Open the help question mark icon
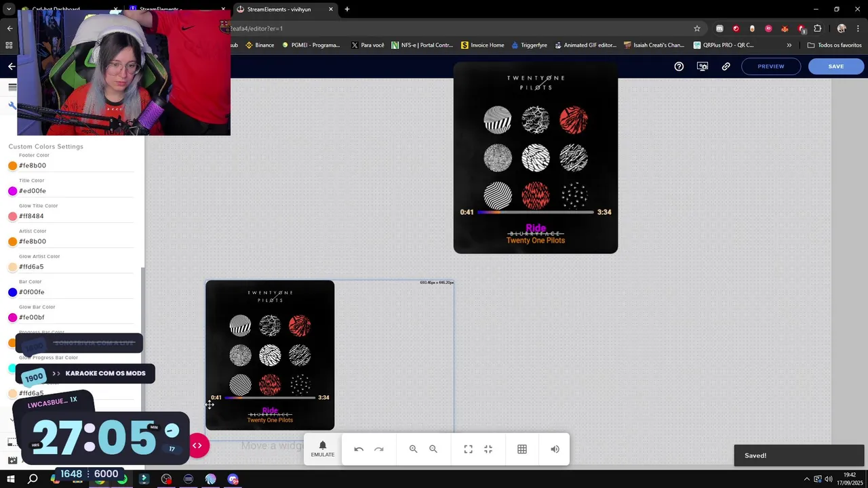The image size is (868, 488). [x=679, y=66]
